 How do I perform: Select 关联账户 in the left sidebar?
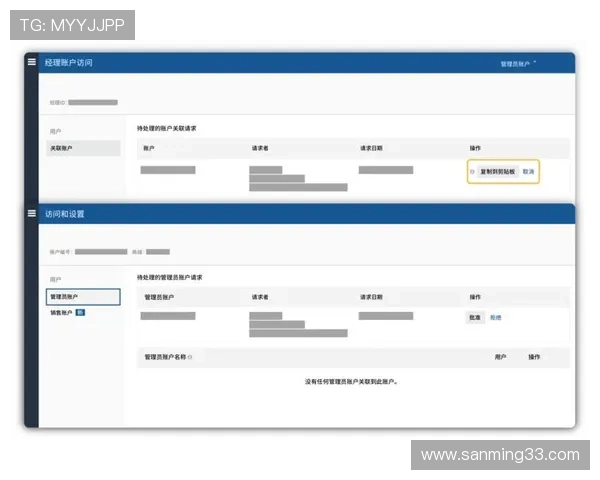[62, 148]
